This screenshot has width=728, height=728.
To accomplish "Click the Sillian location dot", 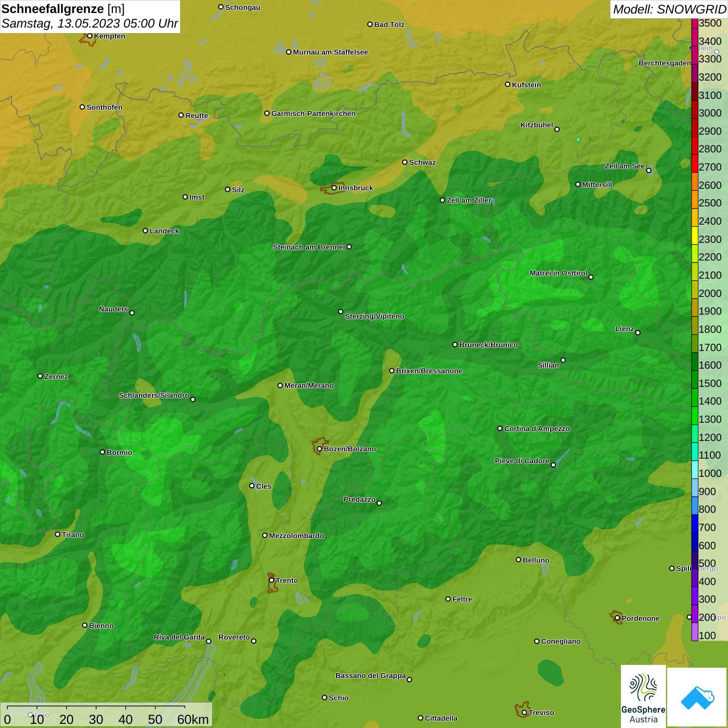I will pyautogui.click(x=563, y=360).
